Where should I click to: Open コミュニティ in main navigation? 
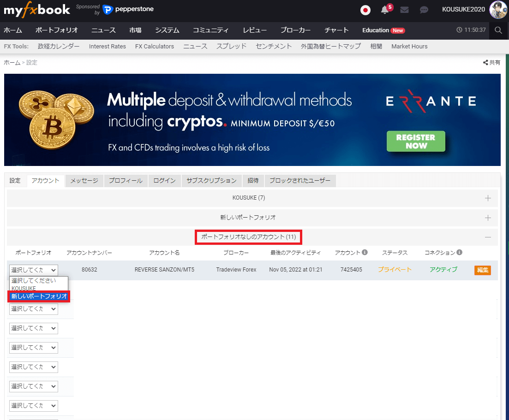[211, 30]
